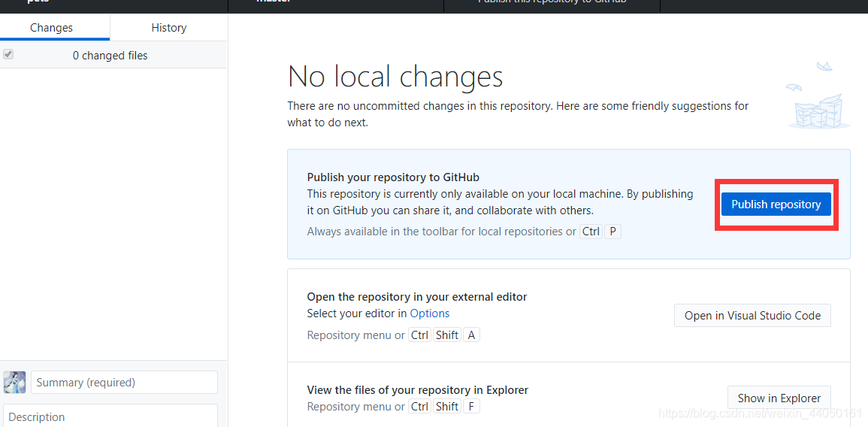Click the 'No local changes' heading
The height and width of the screenshot is (427, 868).
tap(395, 77)
